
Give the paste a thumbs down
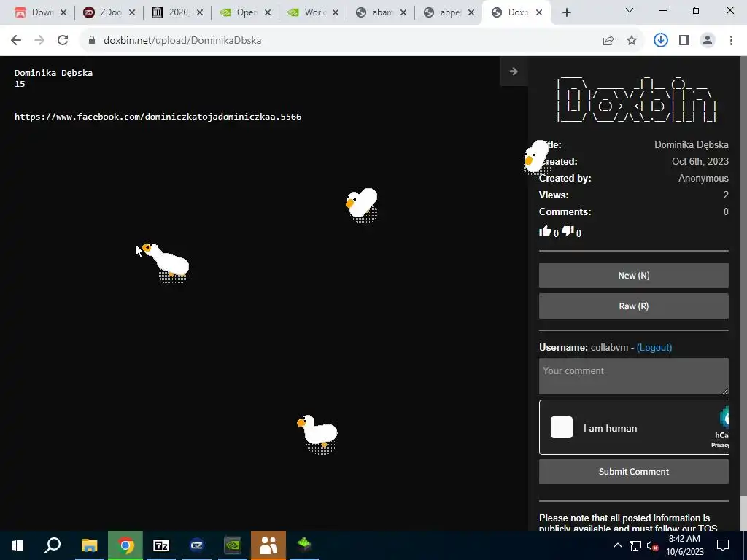pos(568,231)
